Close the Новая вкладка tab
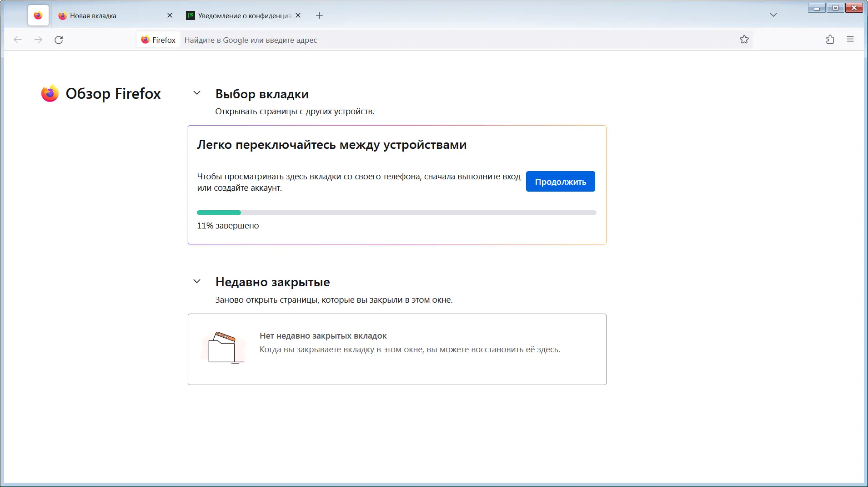Image resolution: width=868 pixels, height=487 pixels. pyautogui.click(x=170, y=15)
